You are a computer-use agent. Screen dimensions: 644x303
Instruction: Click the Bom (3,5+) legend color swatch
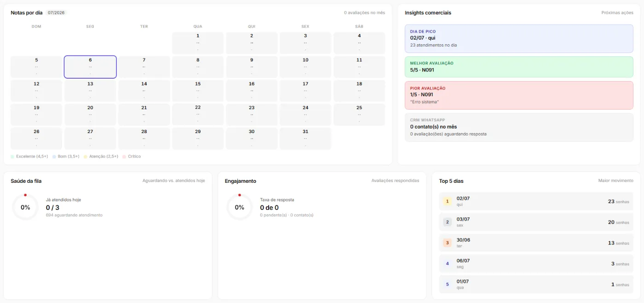pyautogui.click(x=54, y=157)
